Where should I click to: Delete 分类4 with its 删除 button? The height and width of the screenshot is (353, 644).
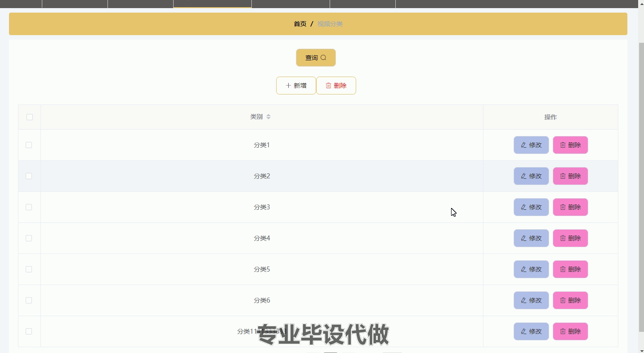[570, 238]
